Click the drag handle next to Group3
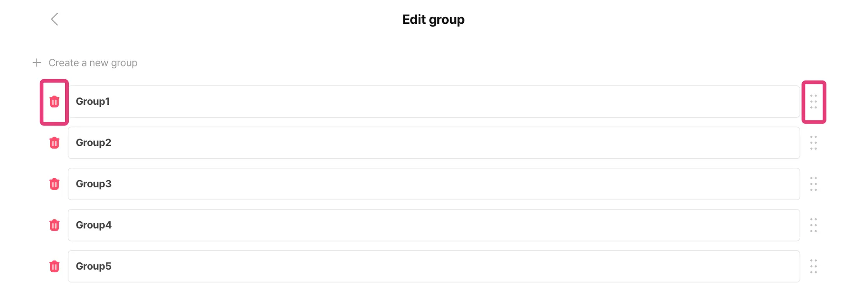 [813, 184]
